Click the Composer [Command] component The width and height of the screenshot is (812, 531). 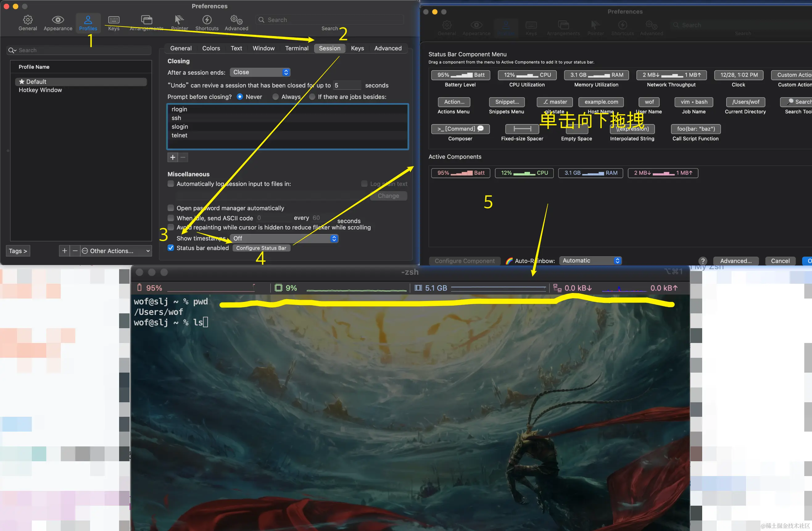coord(460,129)
